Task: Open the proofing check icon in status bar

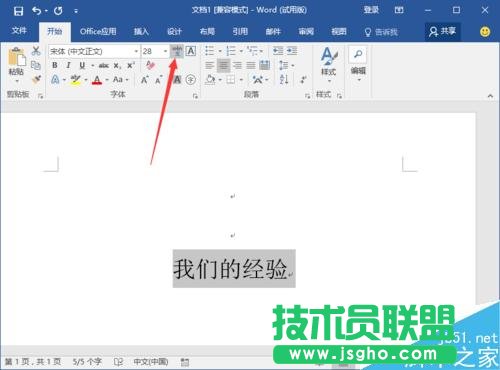Action: tap(118, 362)
